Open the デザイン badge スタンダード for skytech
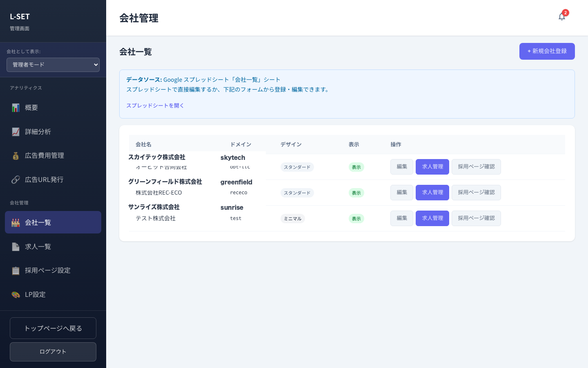The image size is (588, 368). click(x=297, y=167)
